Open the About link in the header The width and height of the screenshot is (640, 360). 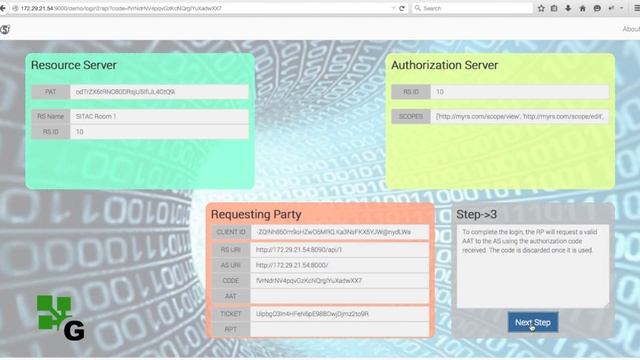[x=631, y=29]
